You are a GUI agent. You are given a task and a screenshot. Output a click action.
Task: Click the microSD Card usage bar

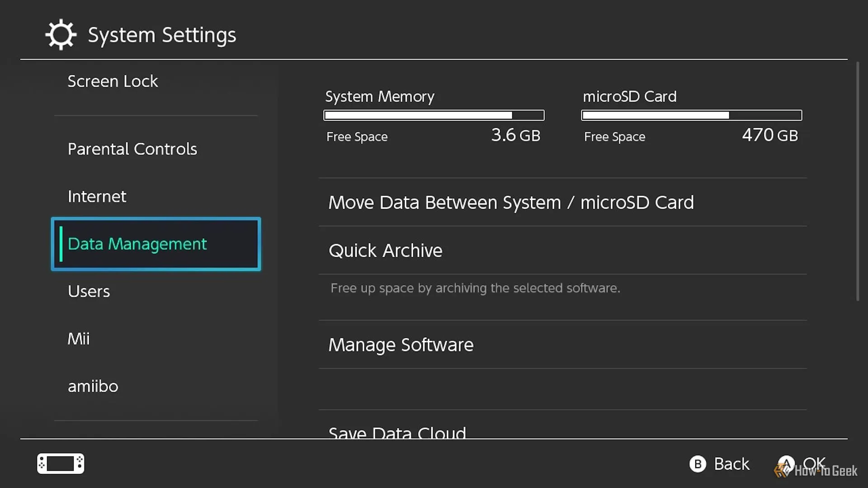[x=692, y=115]
